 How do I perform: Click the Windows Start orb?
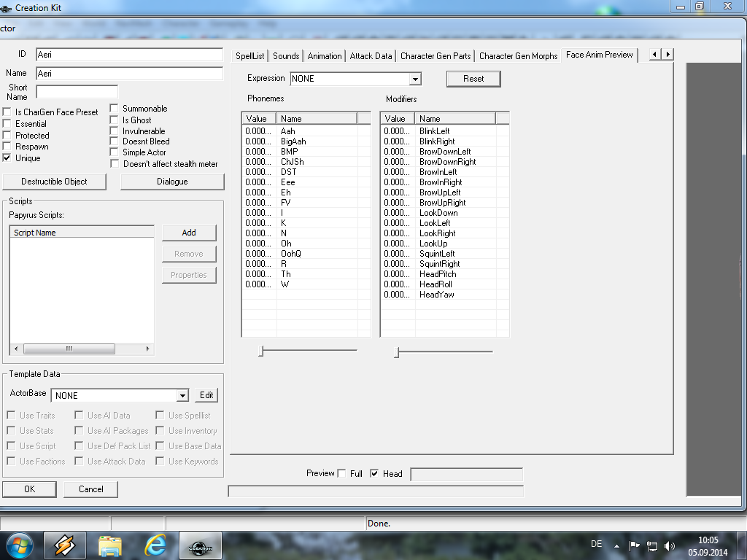(x=20, y=545)
